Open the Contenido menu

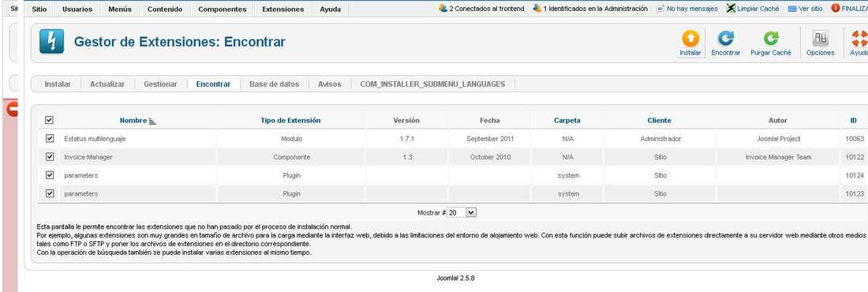click(165, 9)
